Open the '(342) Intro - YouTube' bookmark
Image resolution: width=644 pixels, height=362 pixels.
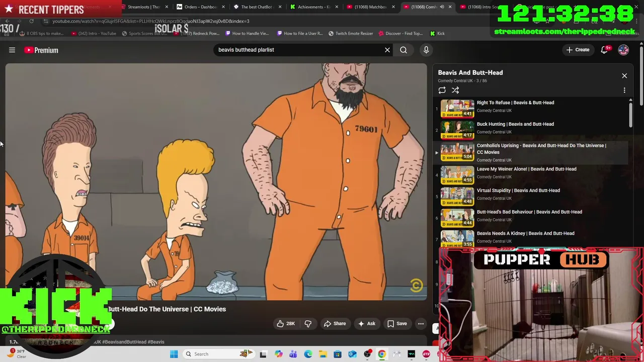click(x=94, y=34)
